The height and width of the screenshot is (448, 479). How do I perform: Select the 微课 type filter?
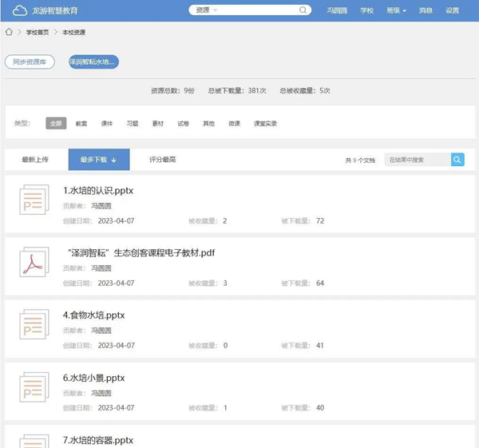tap(234, 124)
